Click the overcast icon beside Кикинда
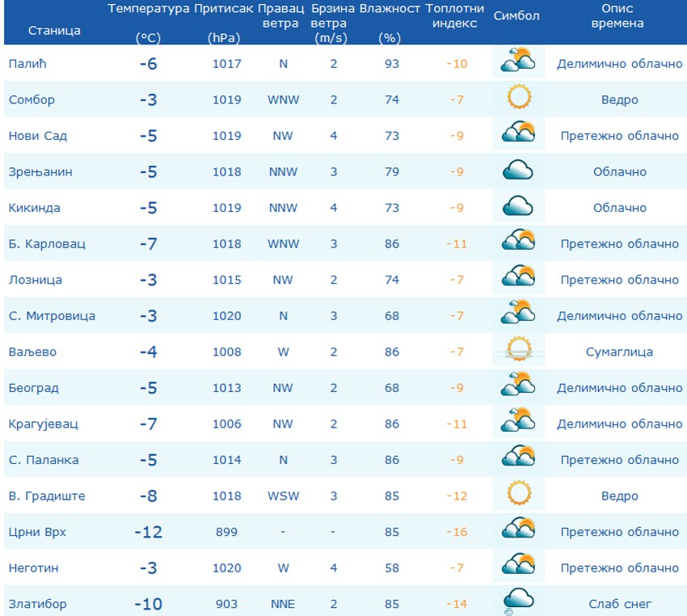The image size is (687, 616). (517, 207)
